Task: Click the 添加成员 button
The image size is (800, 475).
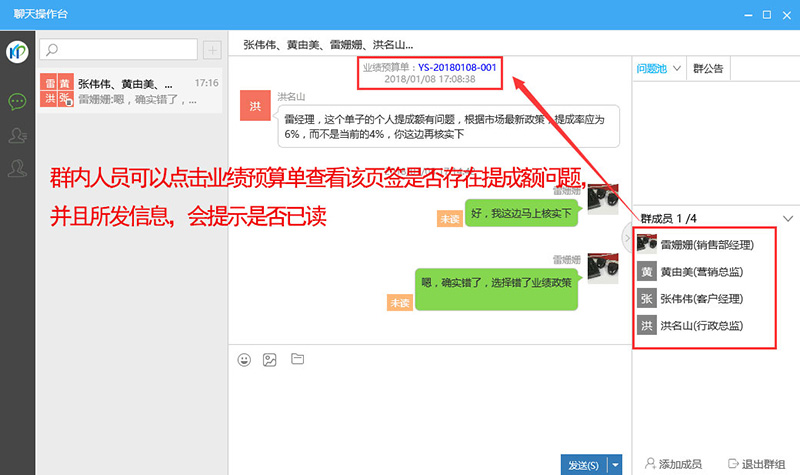Action: 673,464
